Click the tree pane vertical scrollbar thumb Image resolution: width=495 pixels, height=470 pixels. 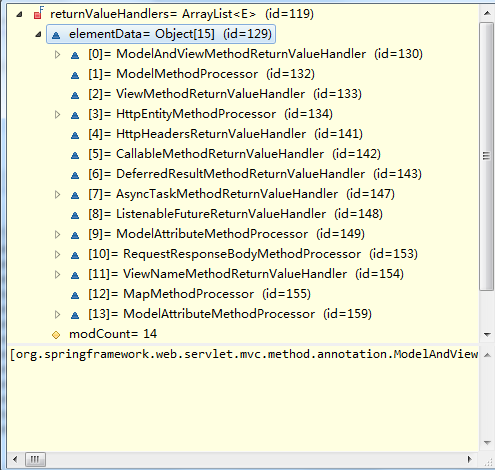487,156
